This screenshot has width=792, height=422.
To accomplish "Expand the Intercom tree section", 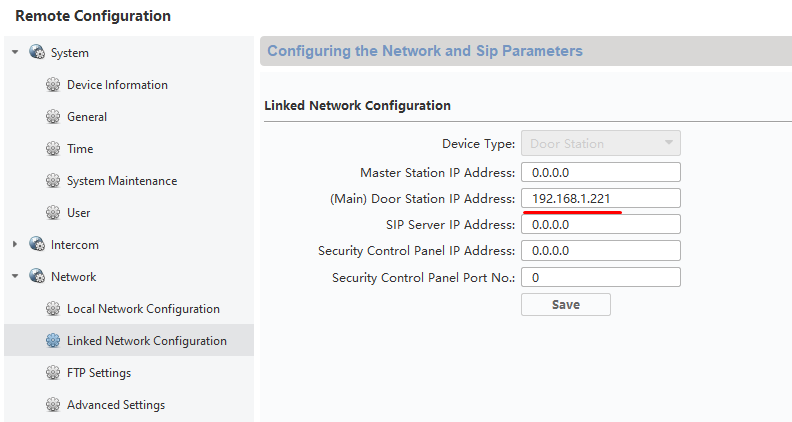I will click(15, 245).
